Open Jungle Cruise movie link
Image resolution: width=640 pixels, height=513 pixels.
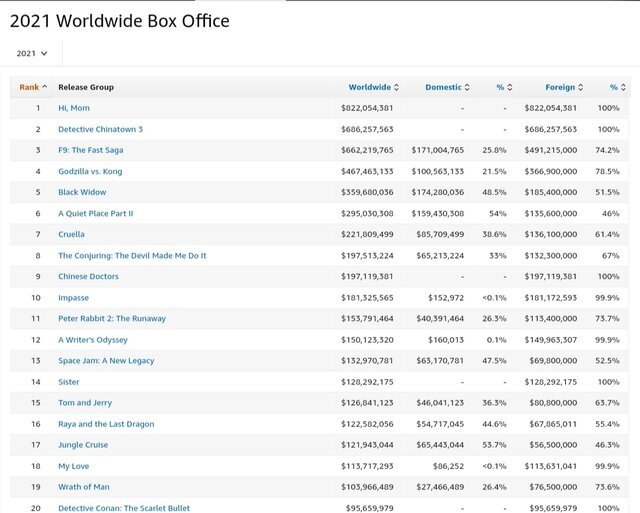coord(83,445)
